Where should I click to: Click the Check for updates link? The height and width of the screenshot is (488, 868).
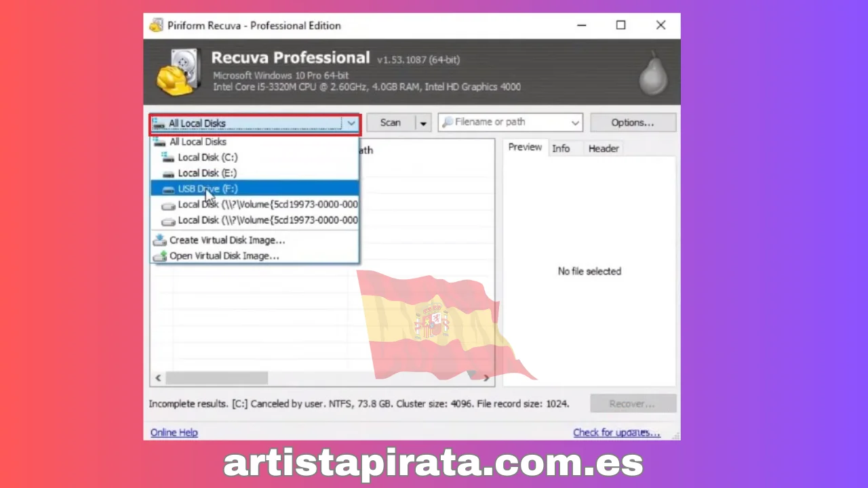pyautogui.click(x=616, y=432)
